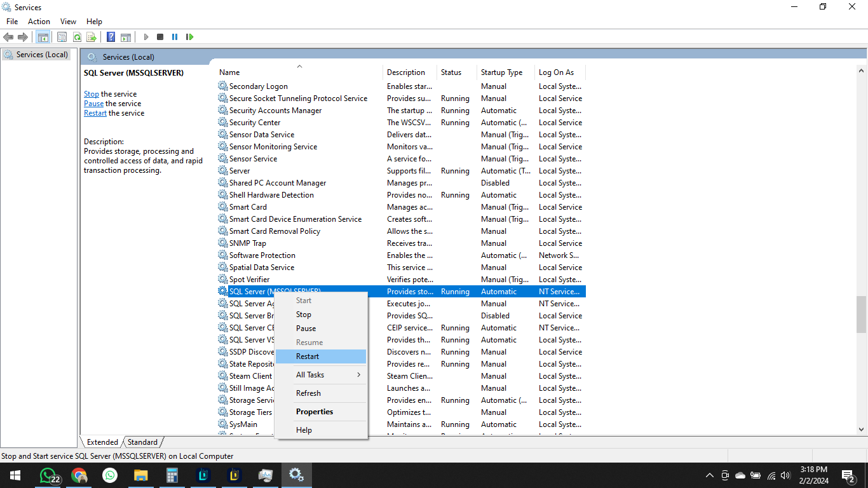This screenshot has height=488, width=868.
Task: Open the Help menu in the menu bar
Action: pos(94,21)
